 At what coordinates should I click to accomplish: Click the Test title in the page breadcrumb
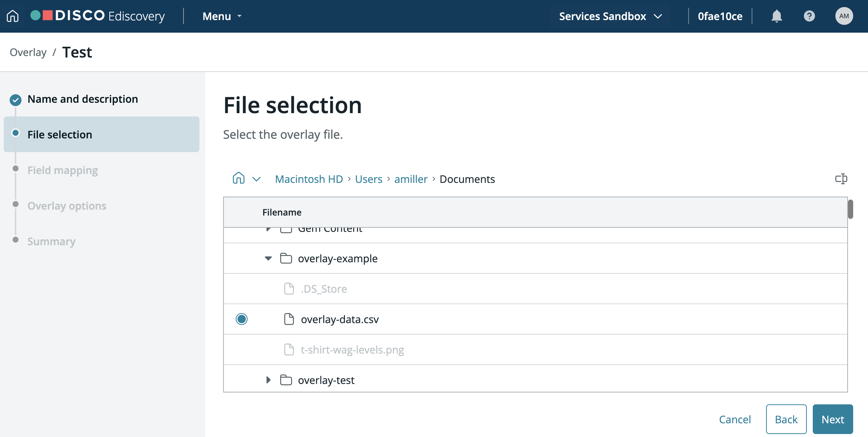coord(77,52)
